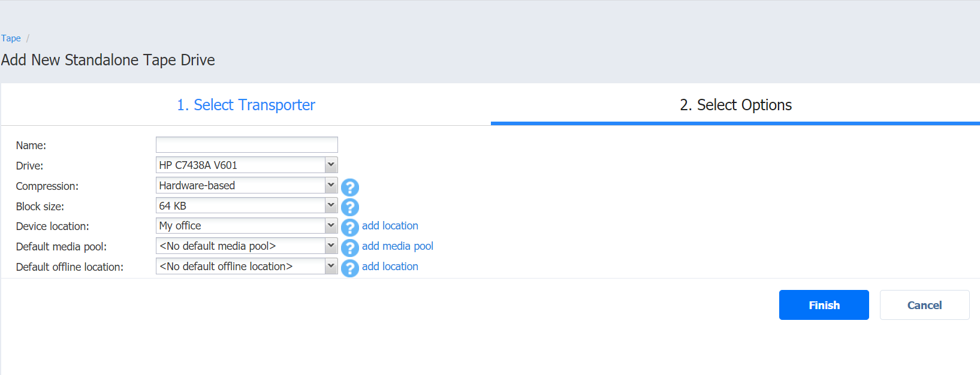Open help icon next to Block size
The width and height of the screenshot is (980, 375).
(x=349, y=207)
